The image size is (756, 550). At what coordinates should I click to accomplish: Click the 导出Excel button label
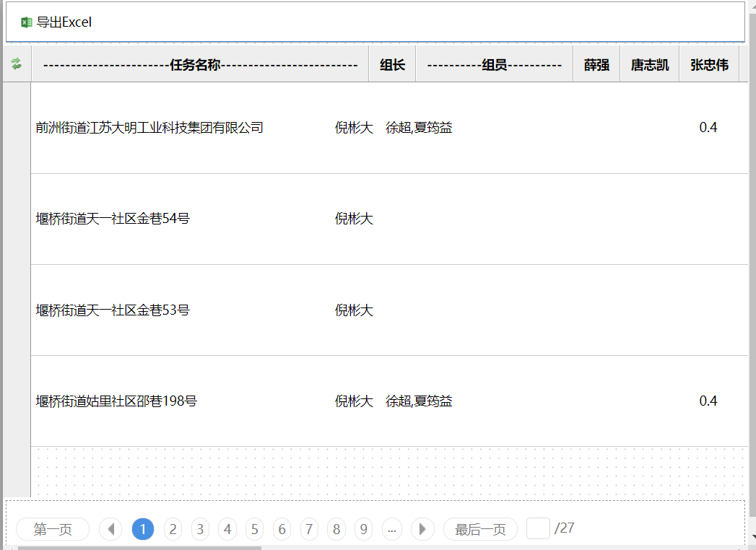(x=64, y=22)
